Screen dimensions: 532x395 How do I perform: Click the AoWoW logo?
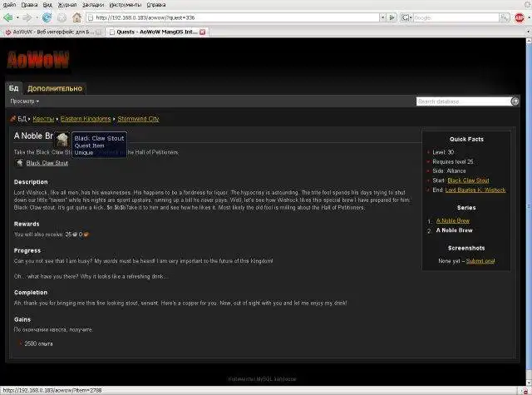[x=38, y=59]
